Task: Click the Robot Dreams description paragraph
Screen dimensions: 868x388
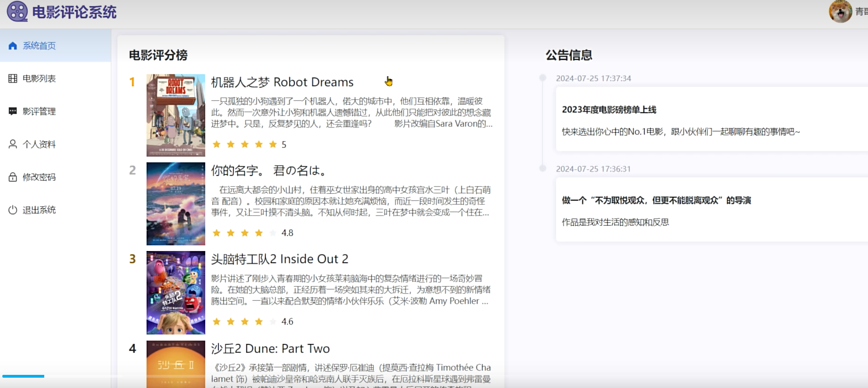Action: click(352, 113)
